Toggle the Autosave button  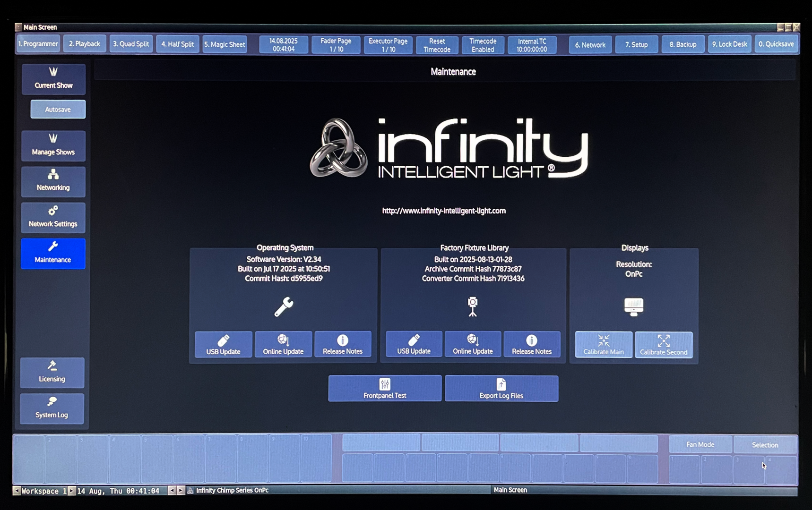(x=58, y=109)
